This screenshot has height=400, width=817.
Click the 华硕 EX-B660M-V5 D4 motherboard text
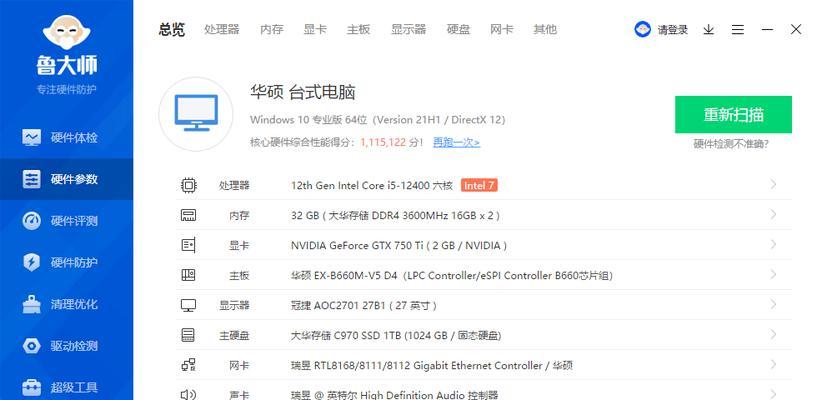click(x=451, y=276)
